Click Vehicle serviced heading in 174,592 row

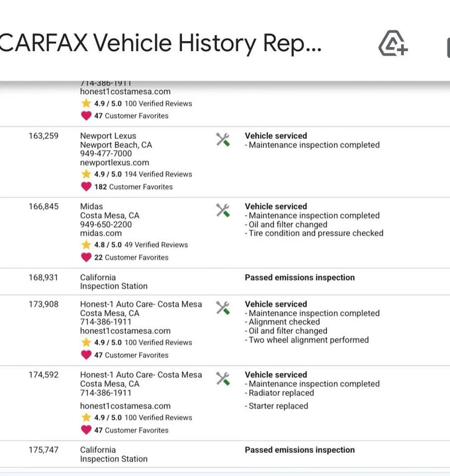(276, 375)
